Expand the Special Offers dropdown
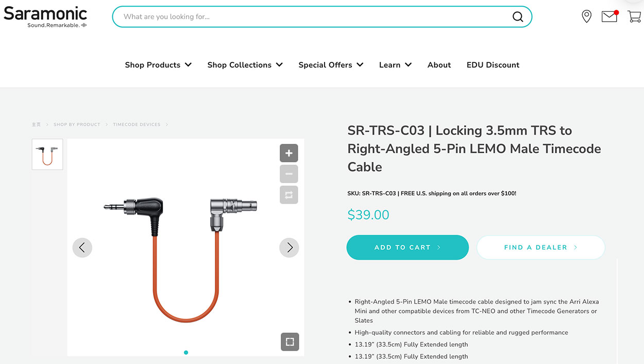This screenshot has height=364, width=644. 331,65
